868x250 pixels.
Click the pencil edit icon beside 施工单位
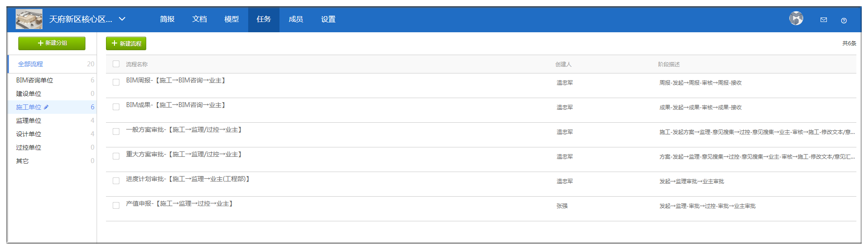pyautogui.click(x=47, y=107)
